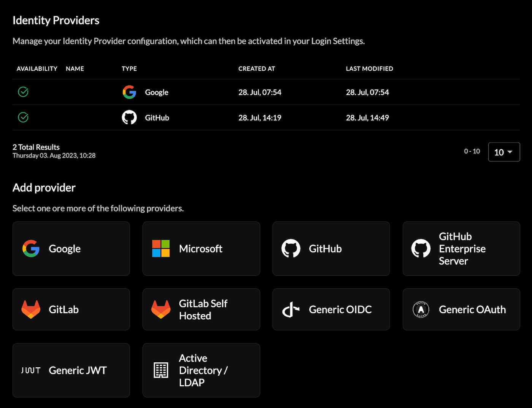Screen dimensions: 532x408
Task: Click the Type column header
Action: pyautogui.click(x=129, y=69)
